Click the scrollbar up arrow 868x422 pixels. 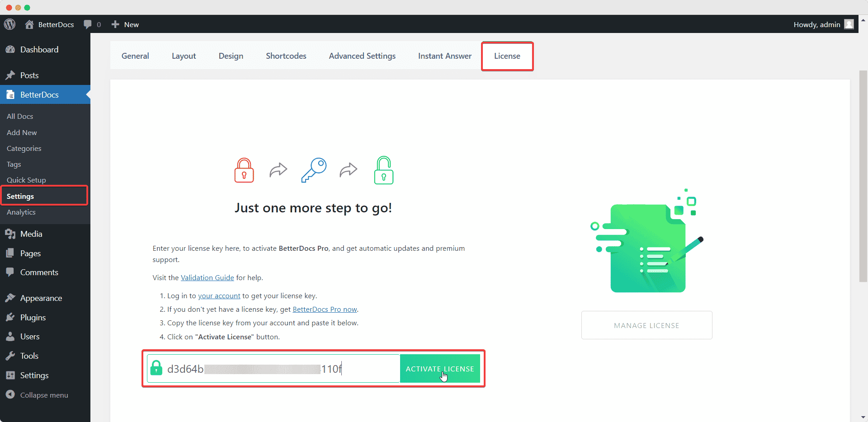[x=863, y=20]
